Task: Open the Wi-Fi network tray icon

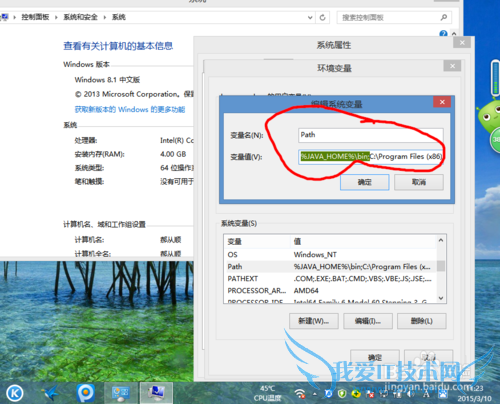Action: [x=300, y=394]
